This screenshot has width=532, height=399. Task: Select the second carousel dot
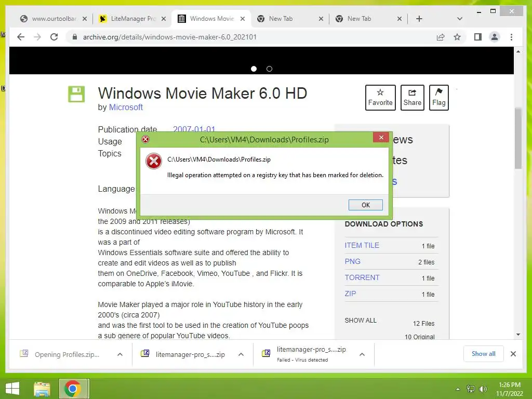click(x=270, y=69)
